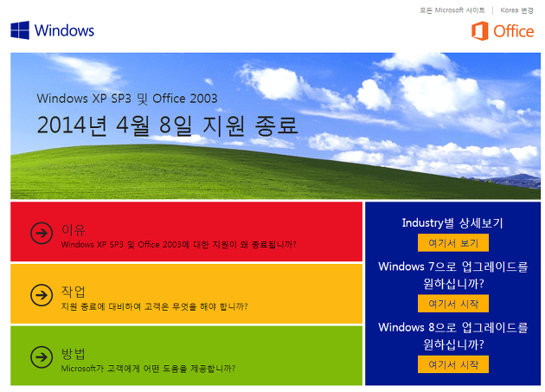This screenshot has width=545, height=392.
Task: Click '지원 종료에 대비하여 고객은 무엇을 해야 합니까?' text
Action: (154, 306)
